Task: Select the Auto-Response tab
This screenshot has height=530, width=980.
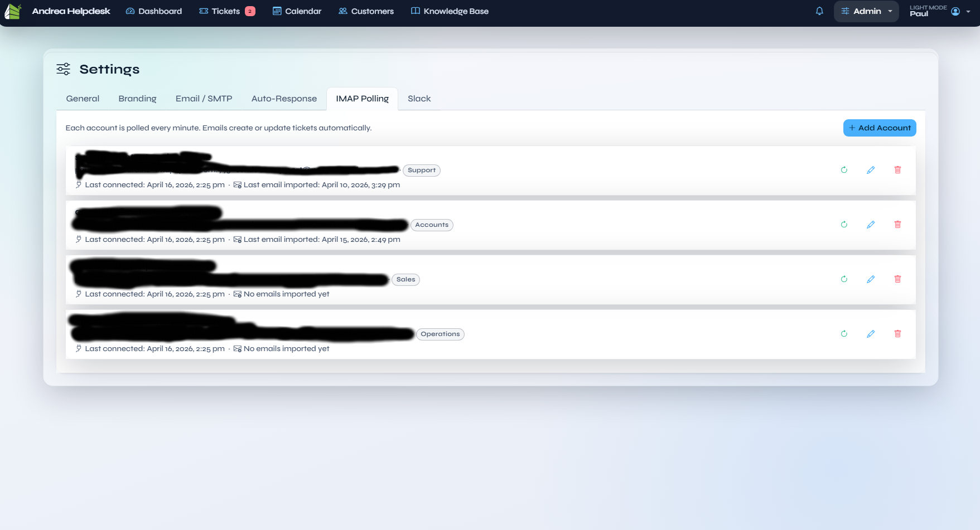Action: (x=284, y=99)
